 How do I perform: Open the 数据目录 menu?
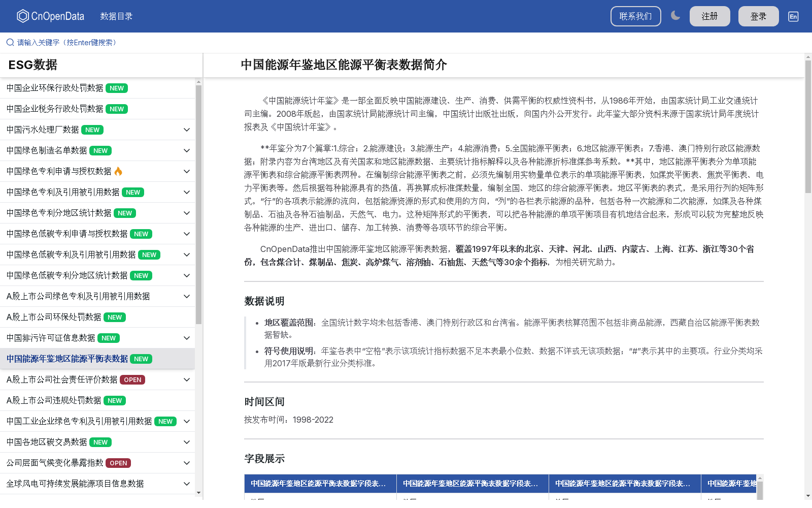tap(116, 16)
